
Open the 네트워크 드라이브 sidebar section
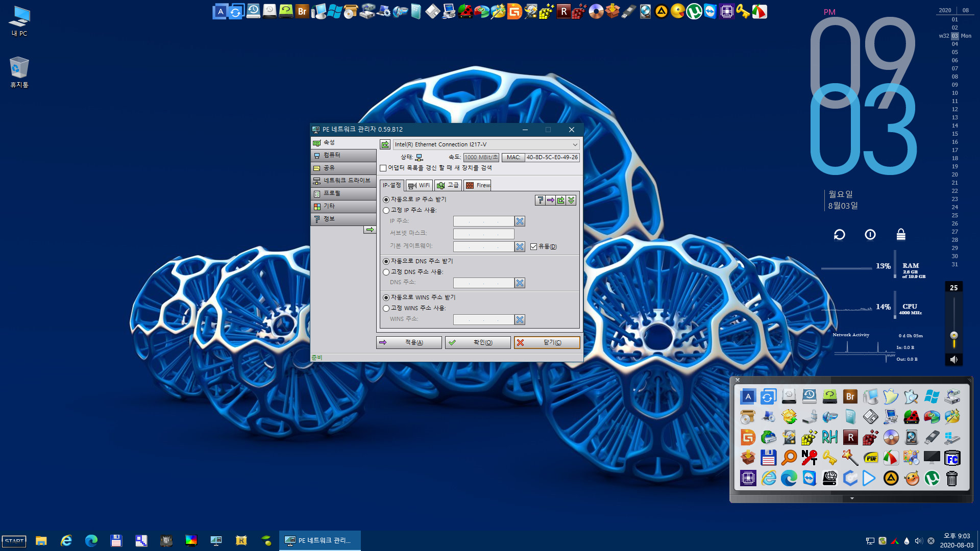click(x=344, y=181)
